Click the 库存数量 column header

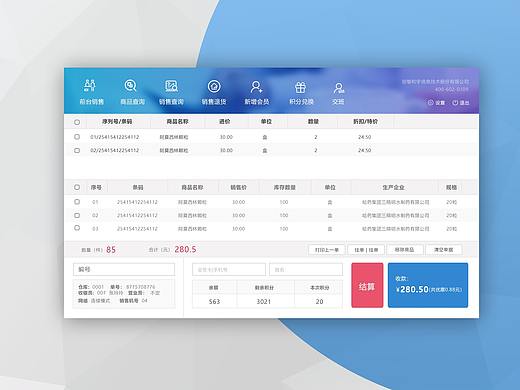285,188
